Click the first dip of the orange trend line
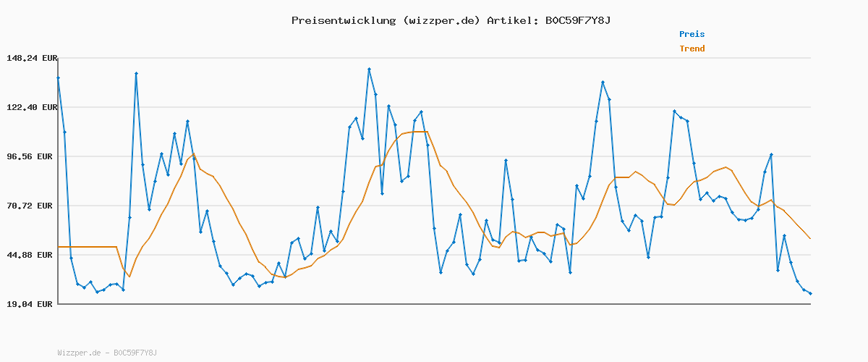The height and width of the screenshot is (362, 868). [129, 277]
